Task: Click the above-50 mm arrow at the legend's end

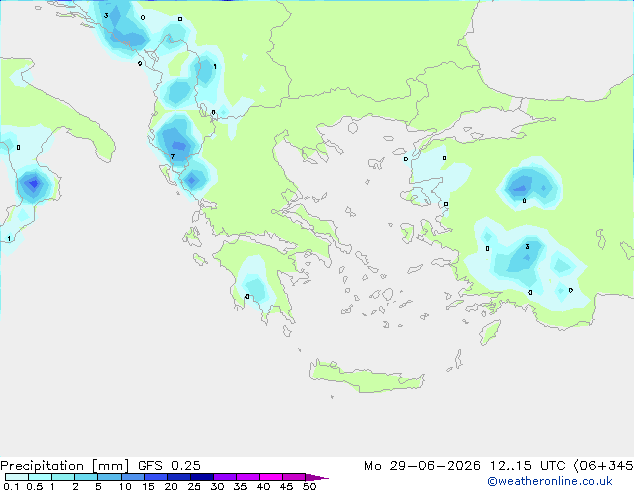Action: (317, 477)
